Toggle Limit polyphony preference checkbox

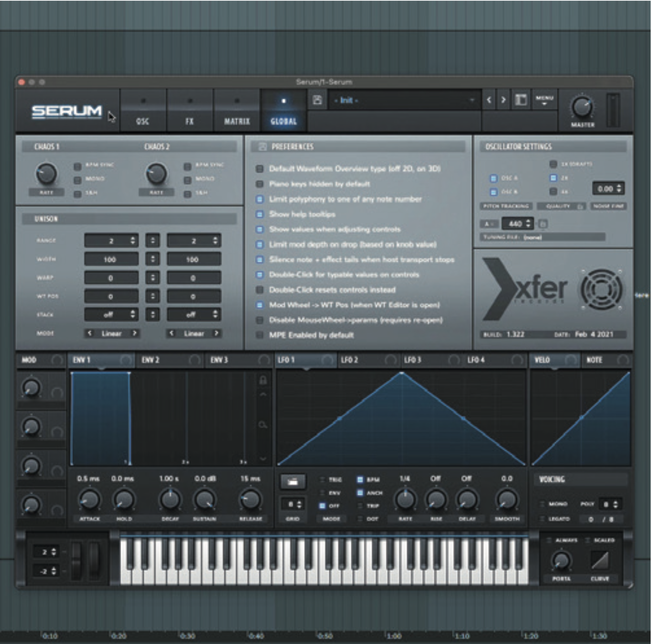260,199
